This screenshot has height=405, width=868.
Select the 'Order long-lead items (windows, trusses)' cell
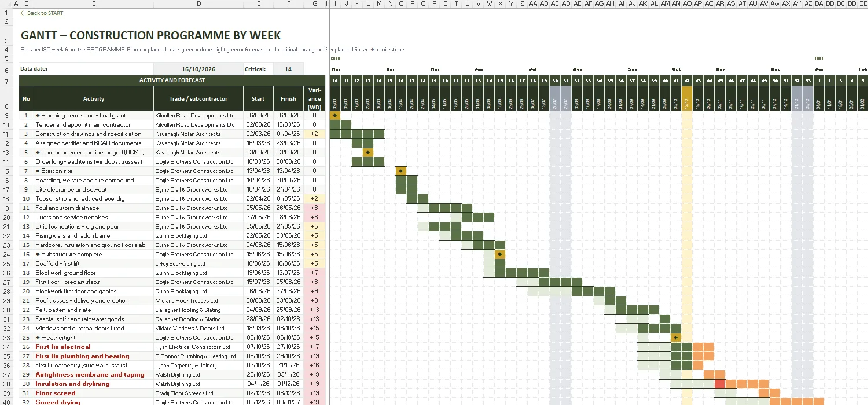94,161
